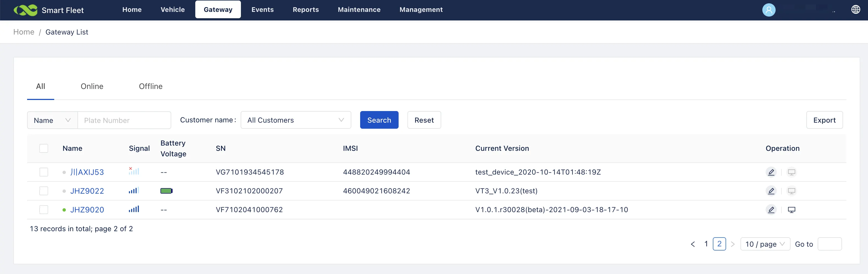Open the Maintenance menu
The height and width of the screenshot is (274, 868).
359,9
